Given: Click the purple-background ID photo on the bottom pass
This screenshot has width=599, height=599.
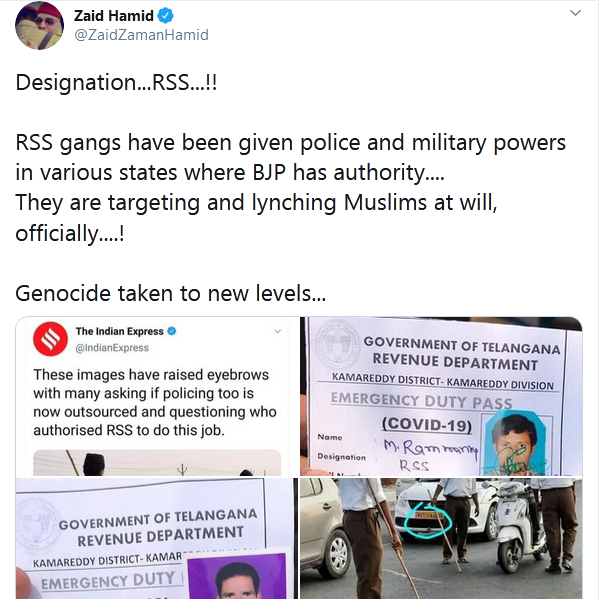Looking at the screenshot, I should (237, 575).
